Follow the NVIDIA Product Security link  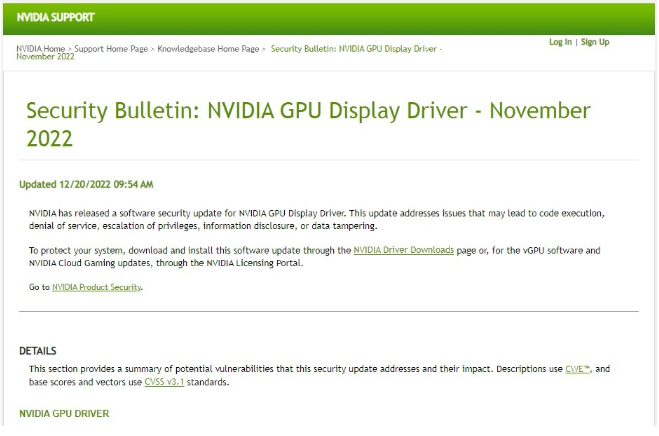[x=96, y=287]
